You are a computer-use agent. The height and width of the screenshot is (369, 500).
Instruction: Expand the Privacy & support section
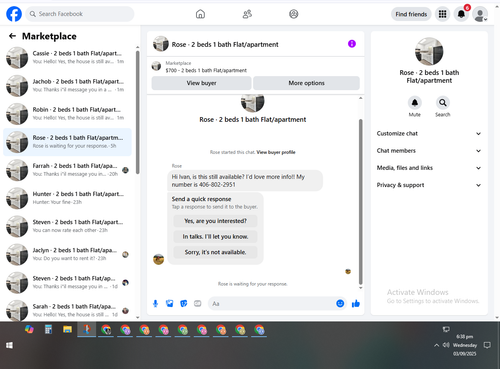click(429, 185)
